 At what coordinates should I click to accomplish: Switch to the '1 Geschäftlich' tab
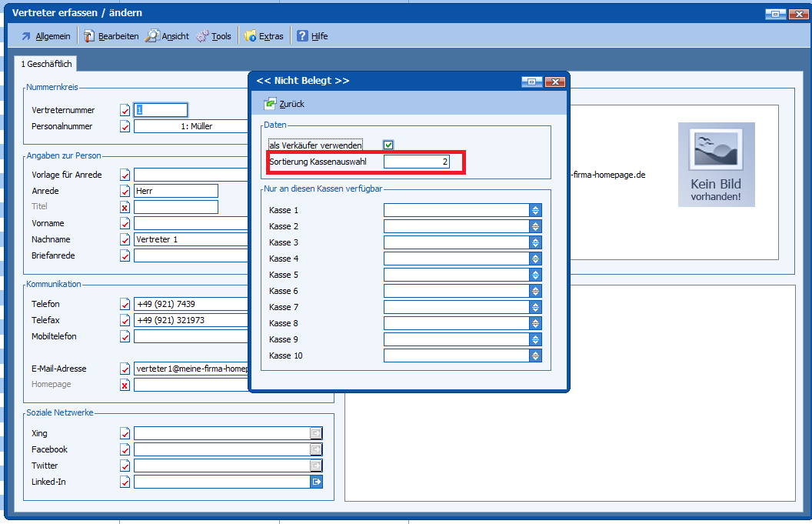pos(46,64)
